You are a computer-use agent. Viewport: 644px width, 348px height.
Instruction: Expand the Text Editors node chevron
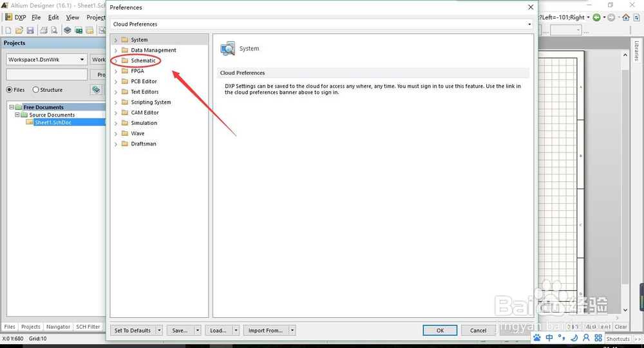[x=115, y=92]
